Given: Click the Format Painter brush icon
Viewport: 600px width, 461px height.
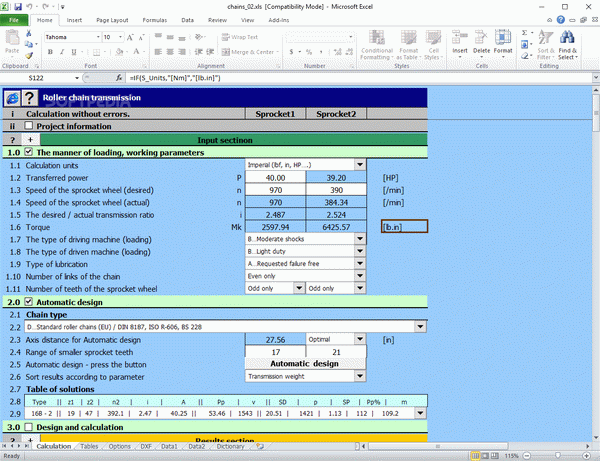Looking at the screenshot, I should (x=28, y=55).
